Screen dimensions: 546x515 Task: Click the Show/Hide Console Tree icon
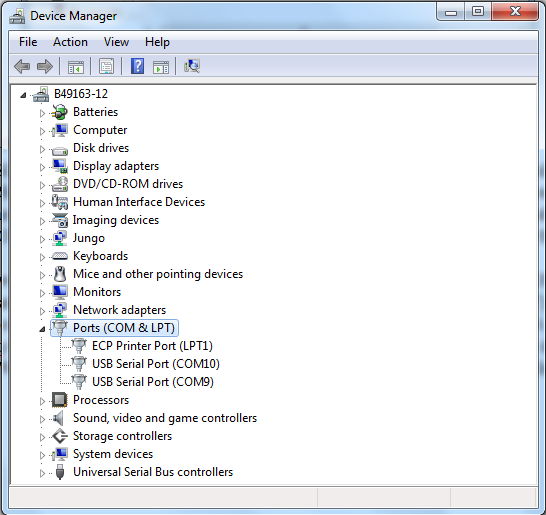76,67
